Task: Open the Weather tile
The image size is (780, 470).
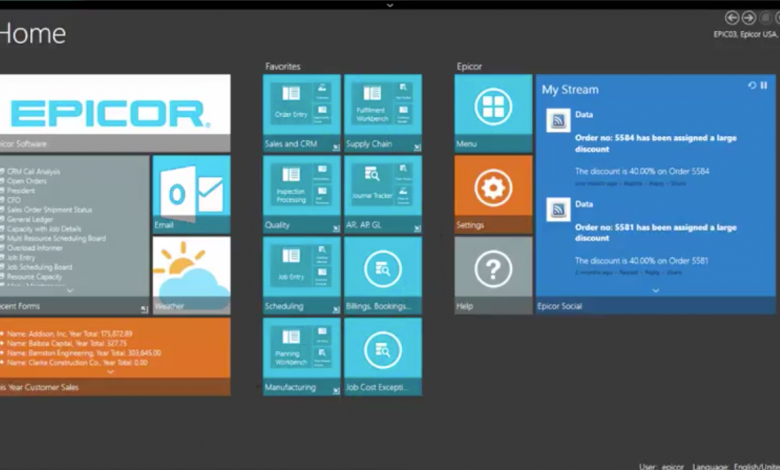Action: tap(192, 275)
